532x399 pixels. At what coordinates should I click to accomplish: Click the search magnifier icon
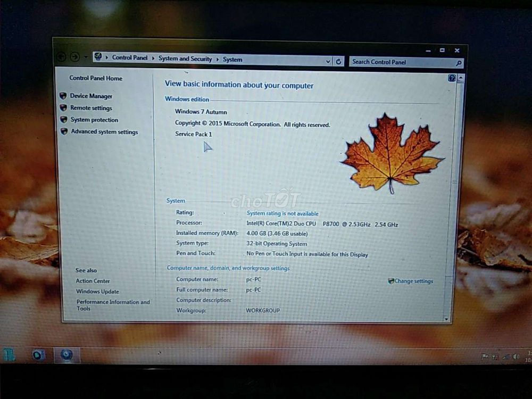pos(459,63)
